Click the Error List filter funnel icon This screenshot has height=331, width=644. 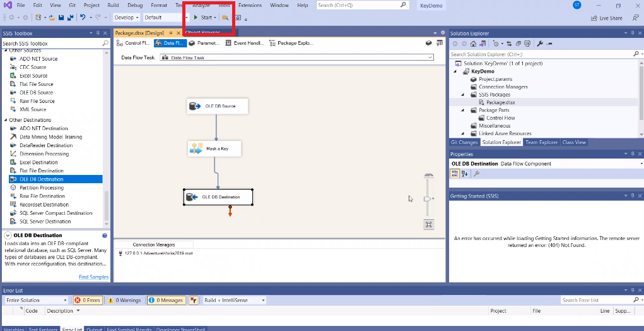[194, 300]
